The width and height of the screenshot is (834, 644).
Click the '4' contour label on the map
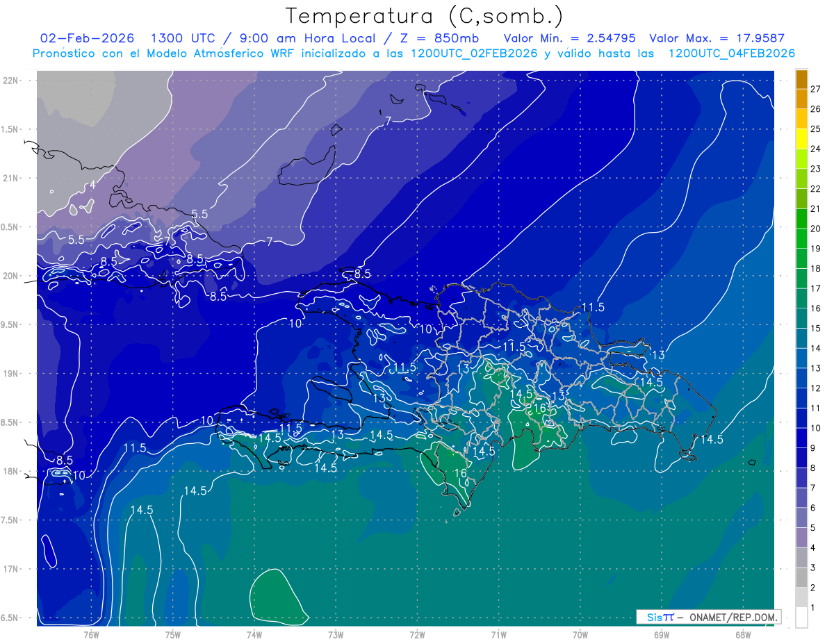coord(92,185)
